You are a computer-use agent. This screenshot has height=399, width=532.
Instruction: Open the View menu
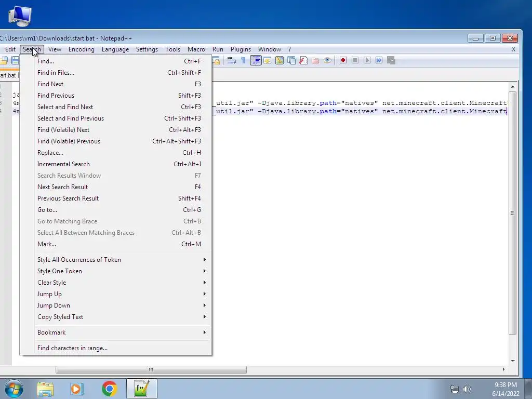point(55,49)
